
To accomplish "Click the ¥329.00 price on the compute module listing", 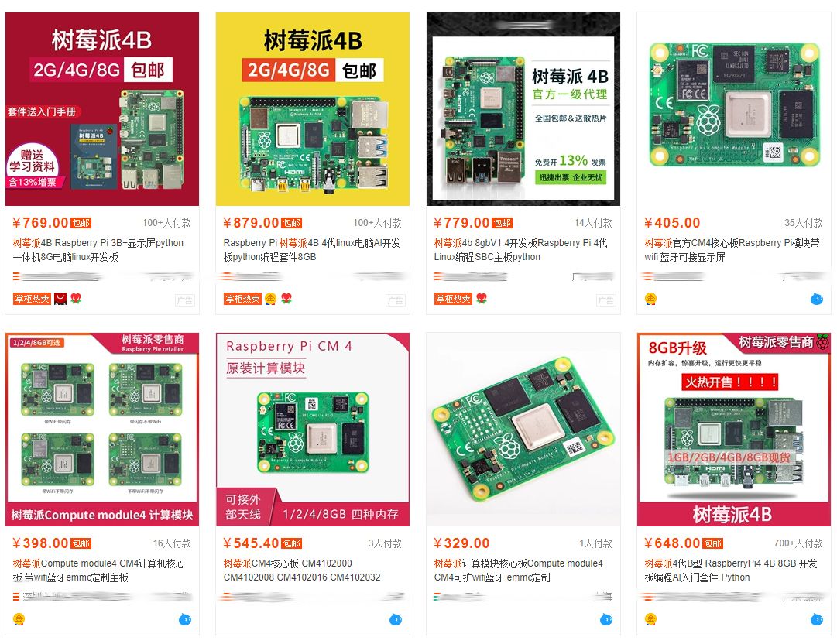I will coord(461,543).
